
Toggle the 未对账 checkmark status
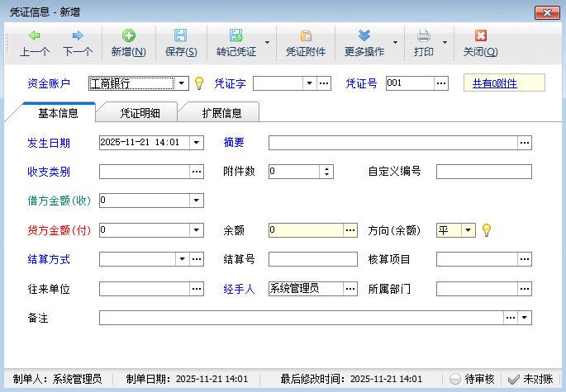coord(514,379)
